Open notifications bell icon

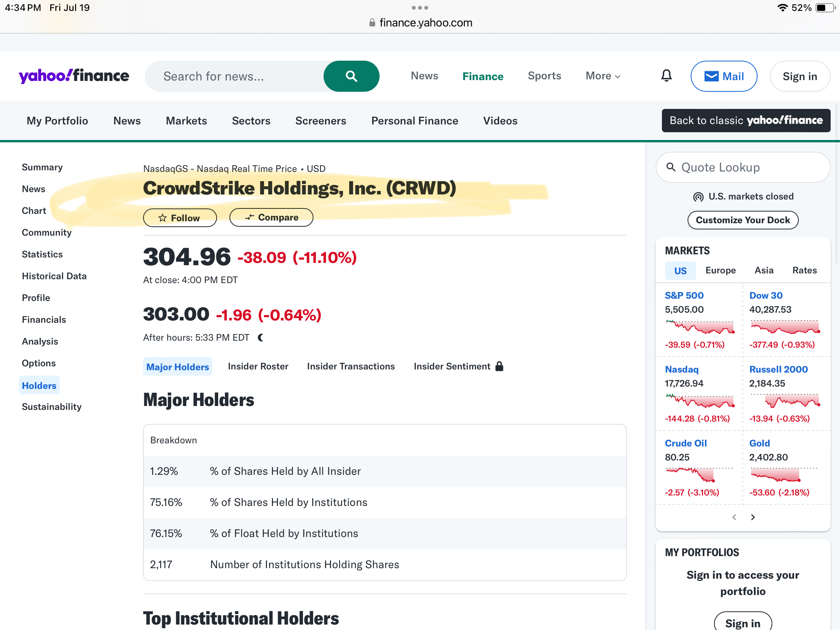point(667,76)
